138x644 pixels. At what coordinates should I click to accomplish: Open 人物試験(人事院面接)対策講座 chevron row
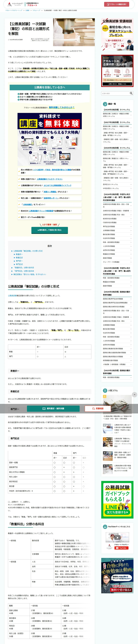117,365
